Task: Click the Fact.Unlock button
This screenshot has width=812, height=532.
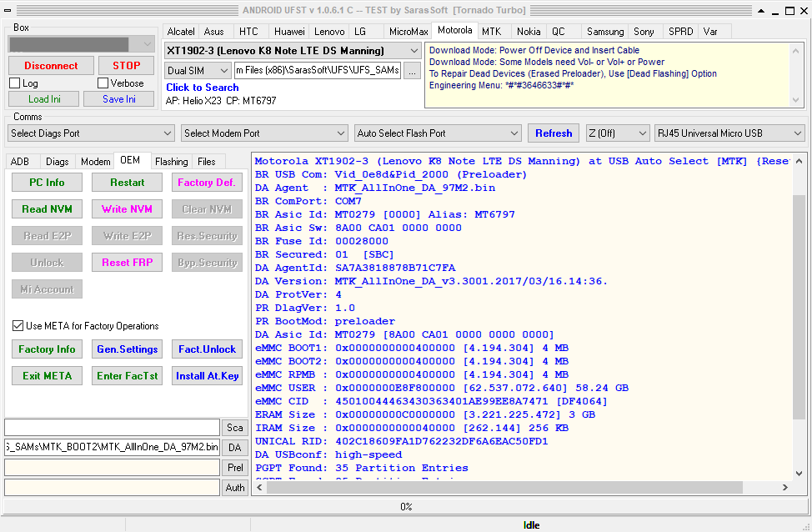Action: point(207,349)
